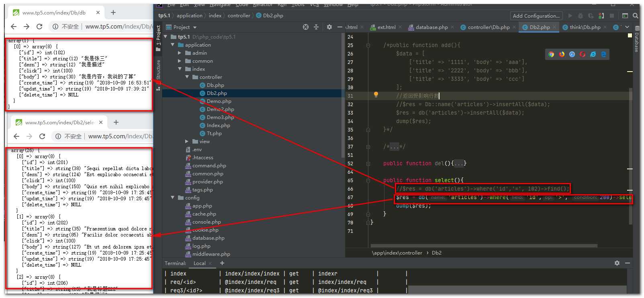Go back in lower browser window

click(x=16, y=136)
